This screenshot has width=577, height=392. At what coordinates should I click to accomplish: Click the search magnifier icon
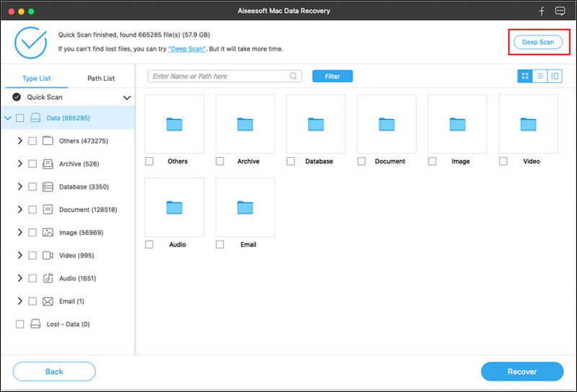click(x=294, y=76)
